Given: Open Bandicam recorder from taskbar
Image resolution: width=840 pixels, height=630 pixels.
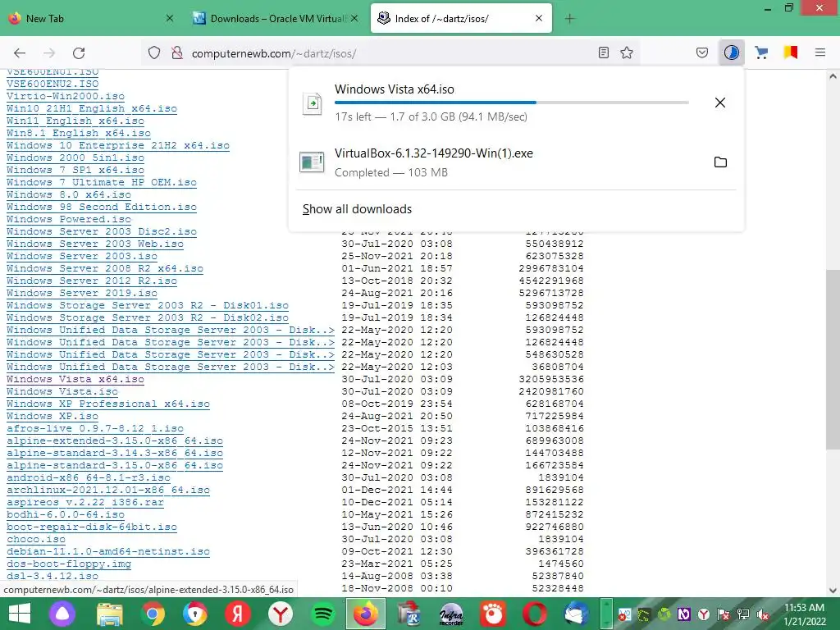Looking at the screenshot, I should click(x=493, y=614).
